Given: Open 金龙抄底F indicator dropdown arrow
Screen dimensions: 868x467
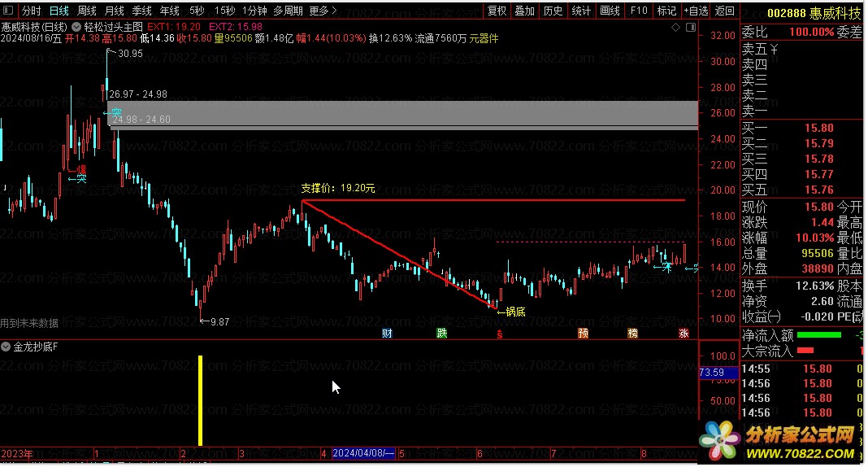Looking at the screenshot, I should (x=6, y=347).
